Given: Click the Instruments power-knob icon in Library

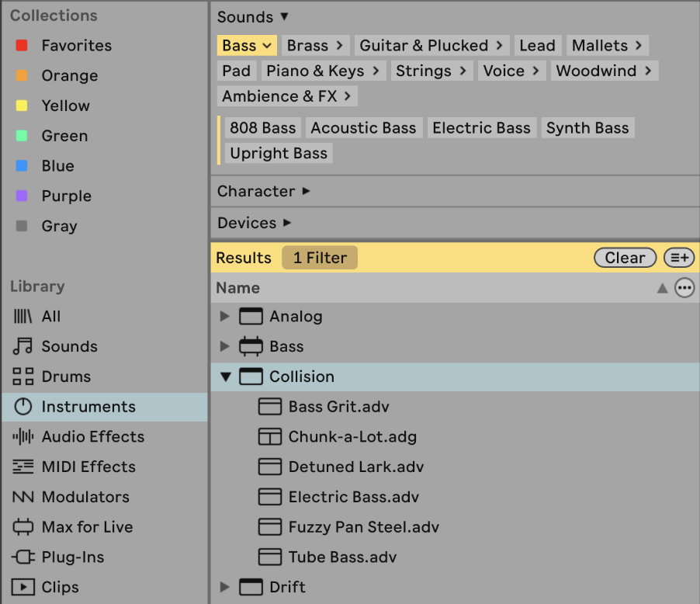Looking at the screenshot, I should point(23,407).
